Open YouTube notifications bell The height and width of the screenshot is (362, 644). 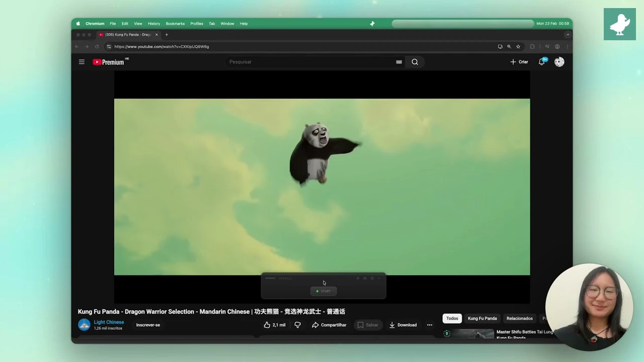pyautogui.click(x=542, y=62)
